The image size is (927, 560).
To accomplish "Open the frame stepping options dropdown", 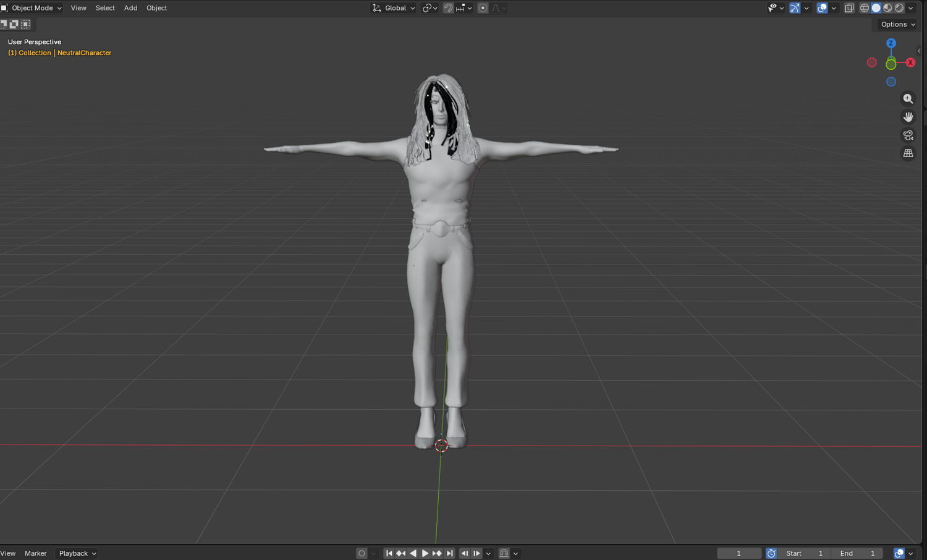I will 488,553.
